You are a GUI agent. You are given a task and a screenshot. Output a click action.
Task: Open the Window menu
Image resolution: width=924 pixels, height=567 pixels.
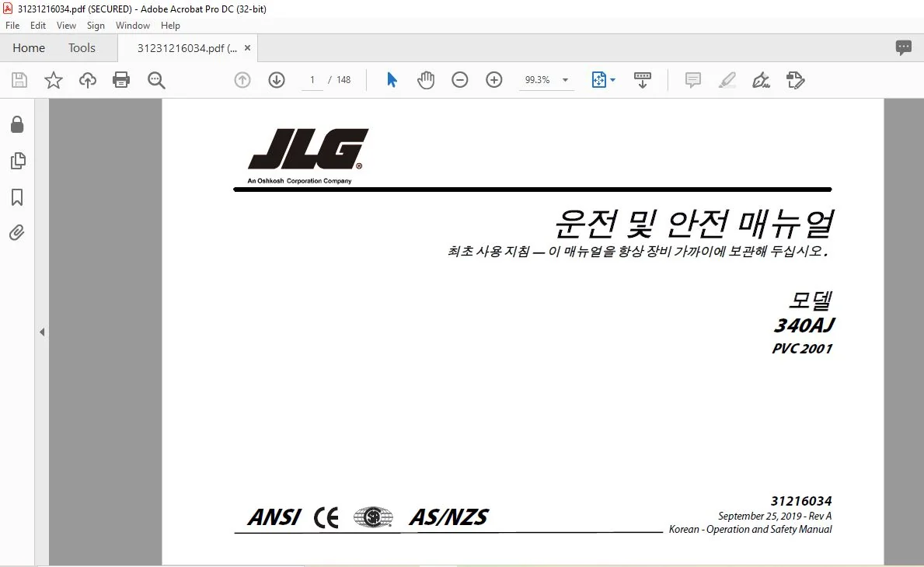[133, 26]
